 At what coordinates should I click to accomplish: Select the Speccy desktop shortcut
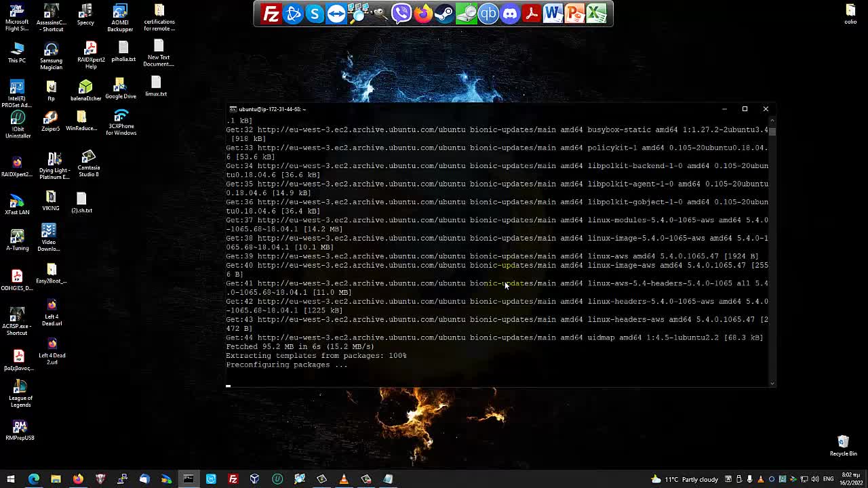pyautogui.click(x=85, y=15)
